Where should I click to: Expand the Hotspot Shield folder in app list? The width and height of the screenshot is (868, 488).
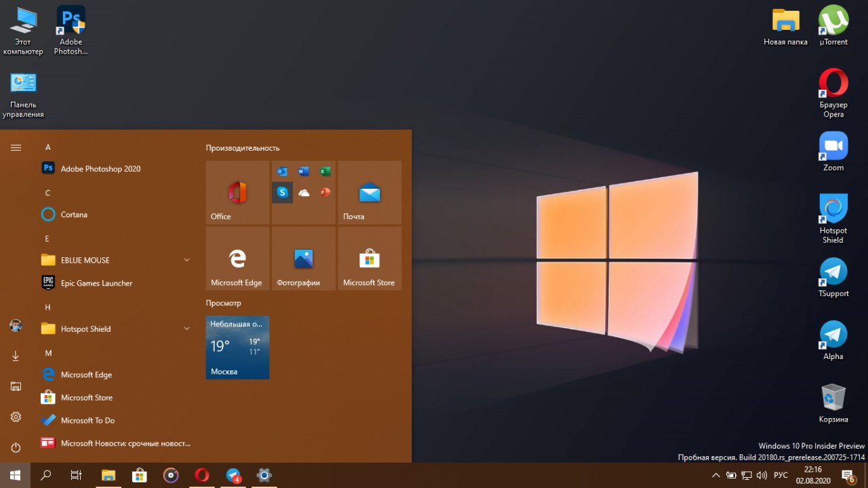(x=115, y=329)
